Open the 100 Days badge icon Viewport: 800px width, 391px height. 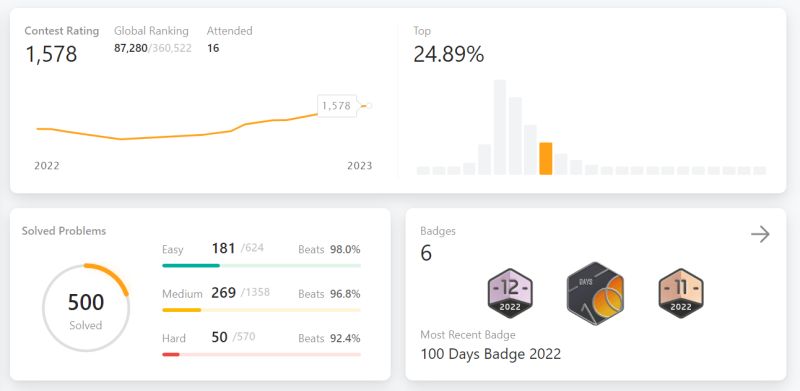595,294
